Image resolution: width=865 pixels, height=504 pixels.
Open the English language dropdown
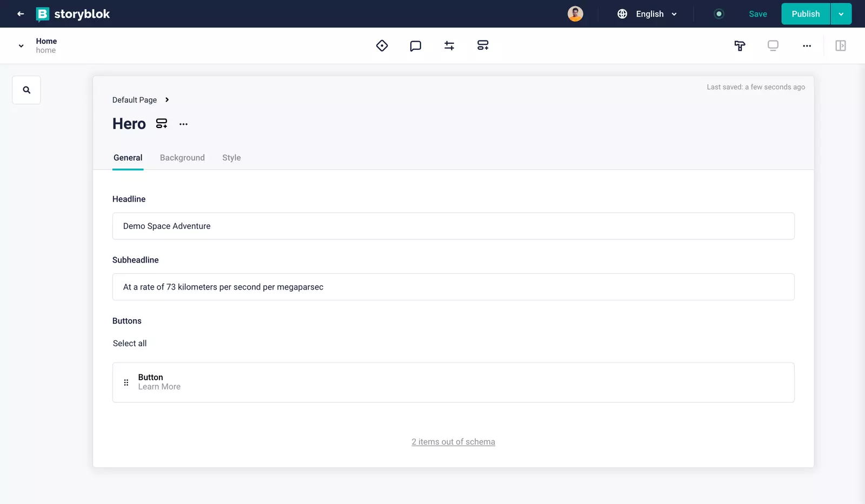point(648,14)
